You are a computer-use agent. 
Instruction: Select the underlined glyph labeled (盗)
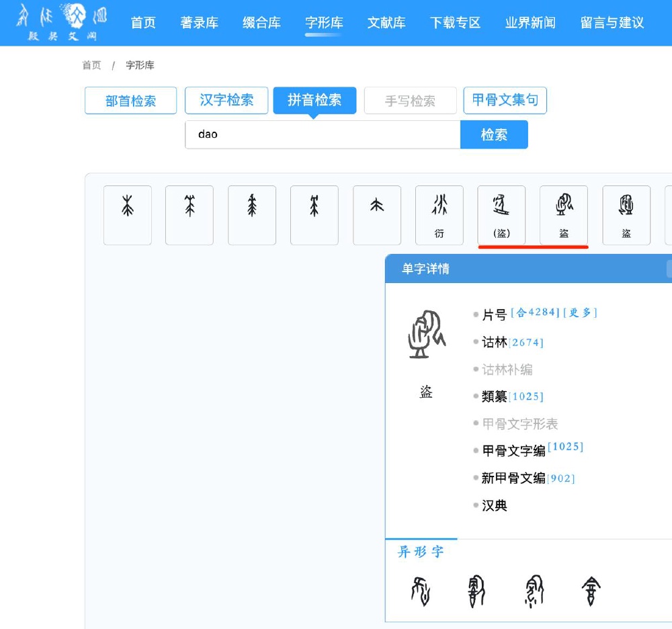pos(501,214)
